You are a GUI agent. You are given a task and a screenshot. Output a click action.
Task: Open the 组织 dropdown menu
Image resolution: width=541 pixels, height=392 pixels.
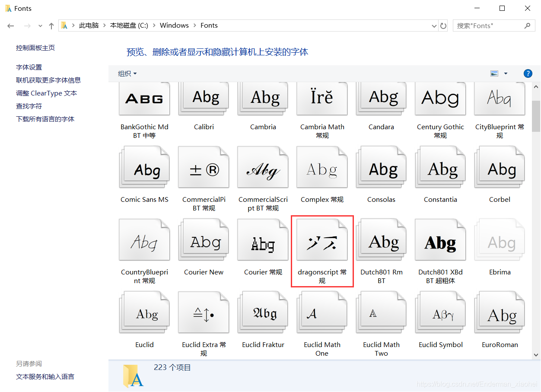(127, 73)
